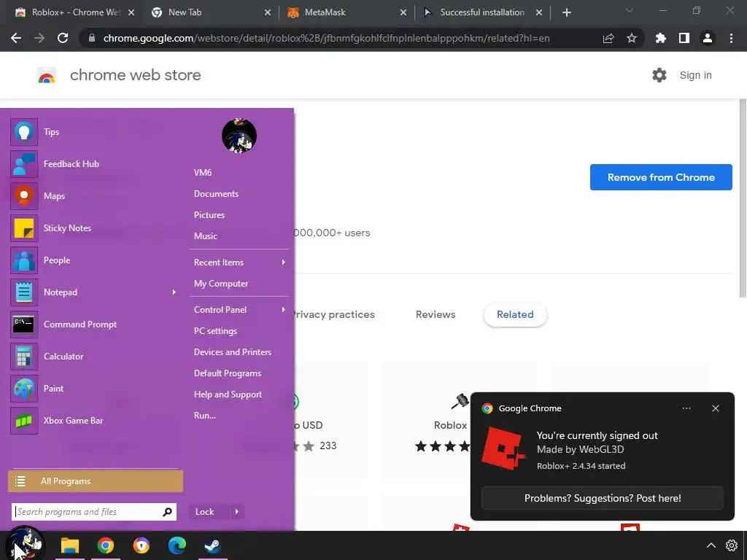The image size is (747, 560).
Task: Open Default Programs entry
Action: pos(228,373)
